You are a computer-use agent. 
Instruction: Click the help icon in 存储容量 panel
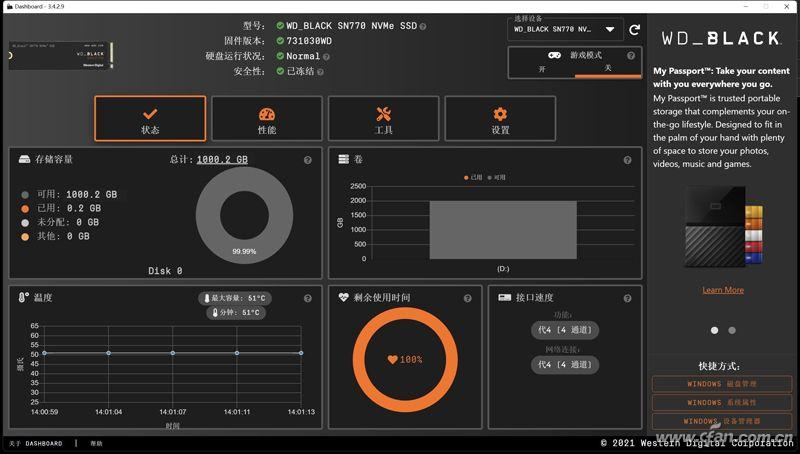pyautogui.click(x=308, y=160)
